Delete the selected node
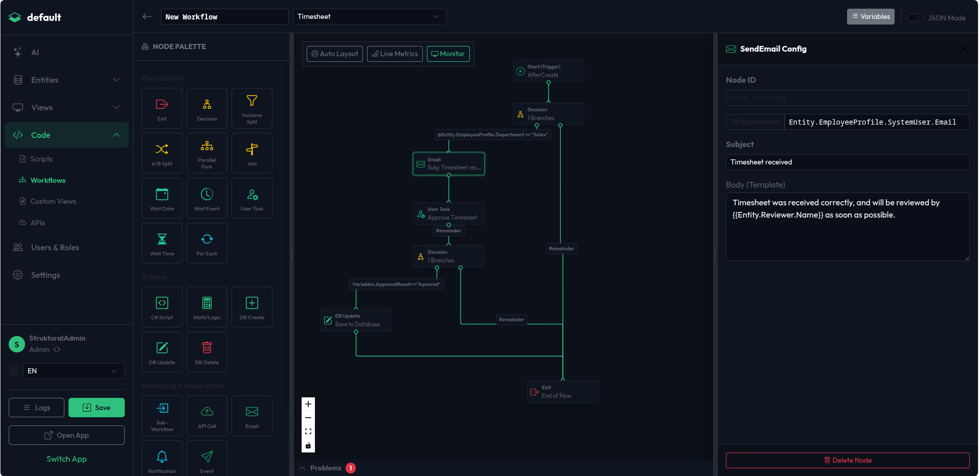The image size is (980, 476). pyautogui.click(x=848, y=460)
